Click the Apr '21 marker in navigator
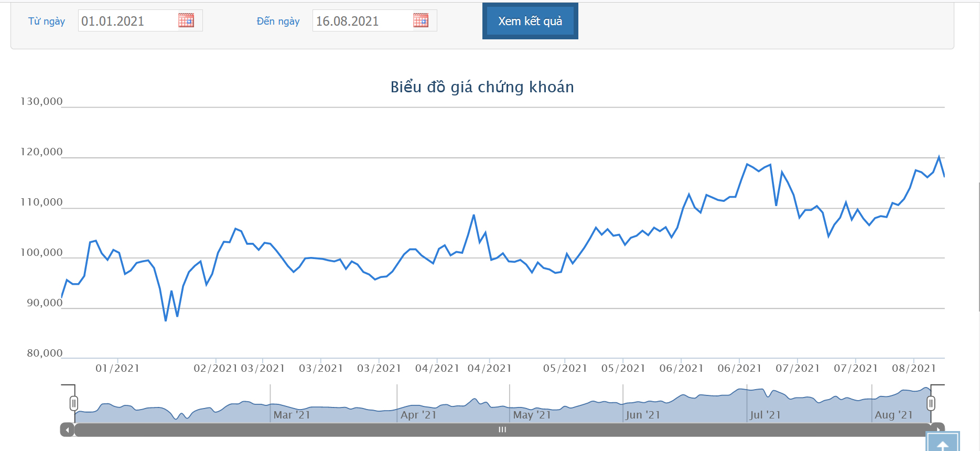 pyautogui.click(x=418, y=415)
